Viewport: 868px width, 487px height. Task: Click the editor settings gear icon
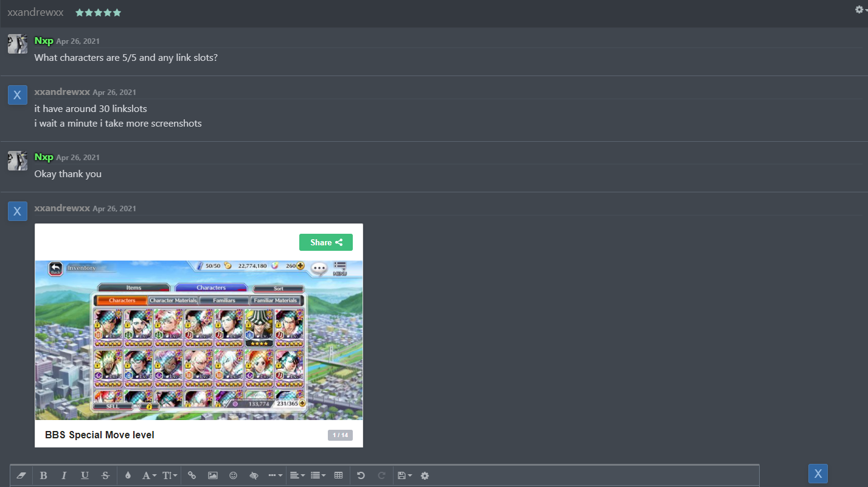tap(425, 475)
